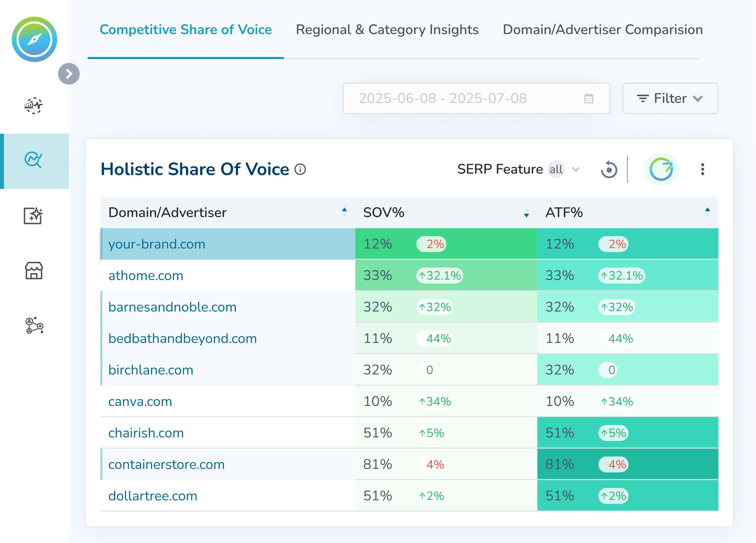
Task: Open the containerstore.com domain link
Action: 166,464
